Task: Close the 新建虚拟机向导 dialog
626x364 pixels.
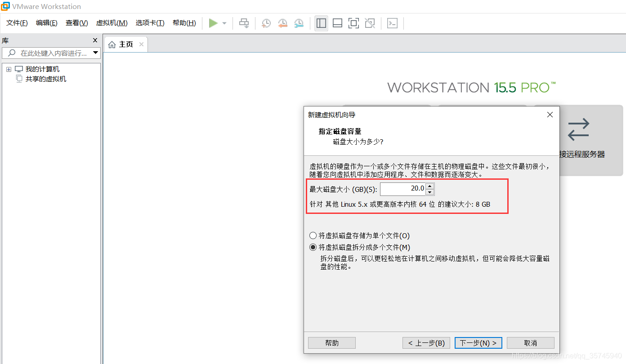Action: (x=550, y=115)
